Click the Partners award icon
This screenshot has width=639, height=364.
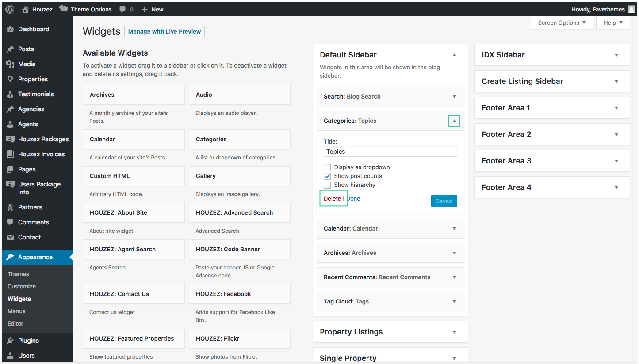coord(10,207)
